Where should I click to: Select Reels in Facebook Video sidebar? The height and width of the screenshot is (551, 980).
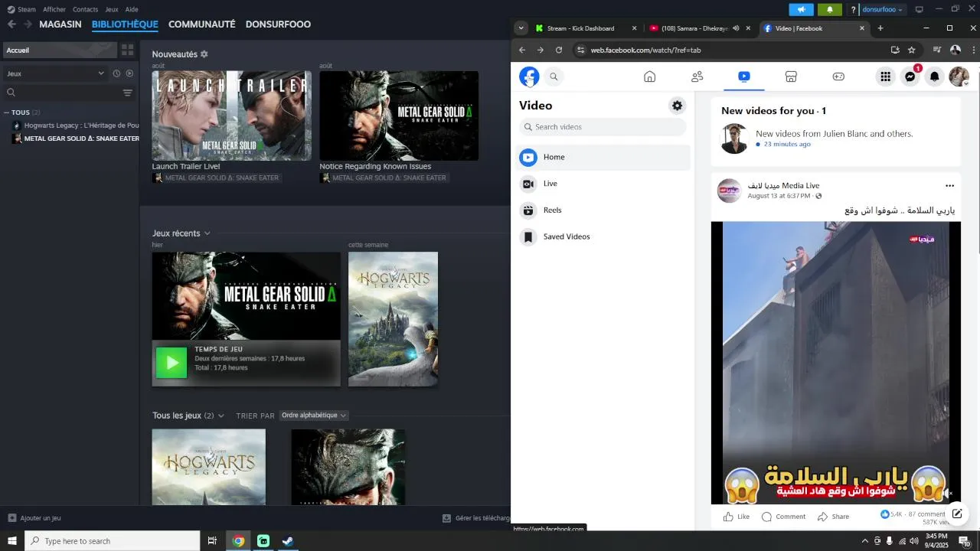(x=603, y=210)
